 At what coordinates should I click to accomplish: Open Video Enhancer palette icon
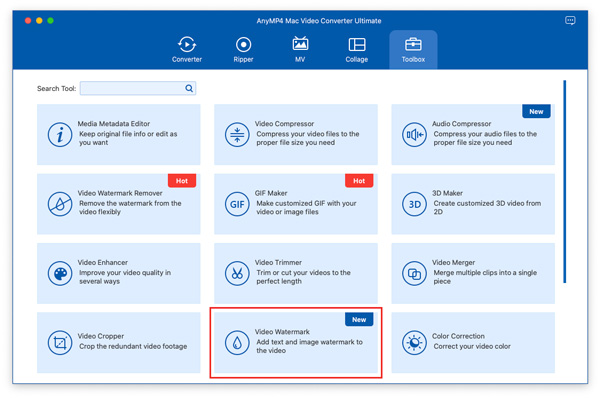(x=60, y=273)
